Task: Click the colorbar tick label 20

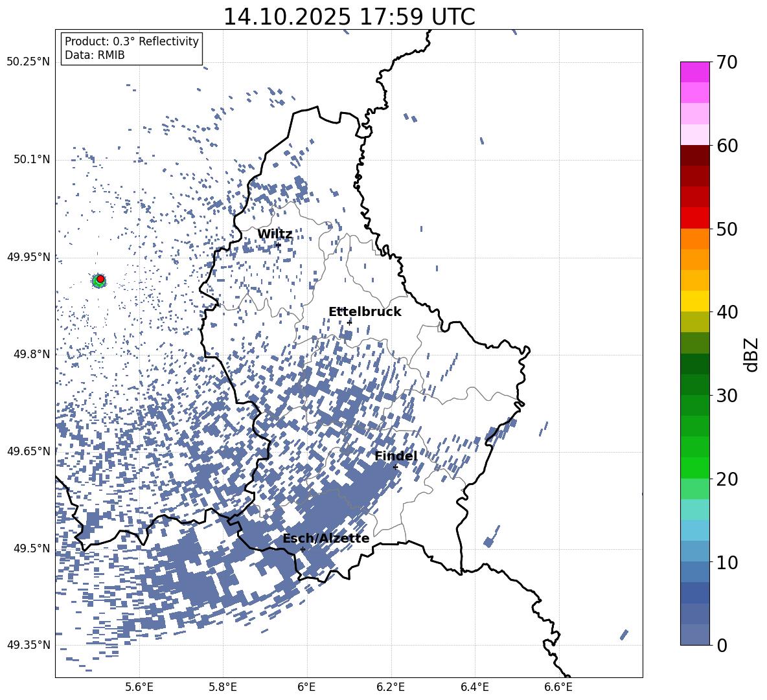Action: point(726,479)
